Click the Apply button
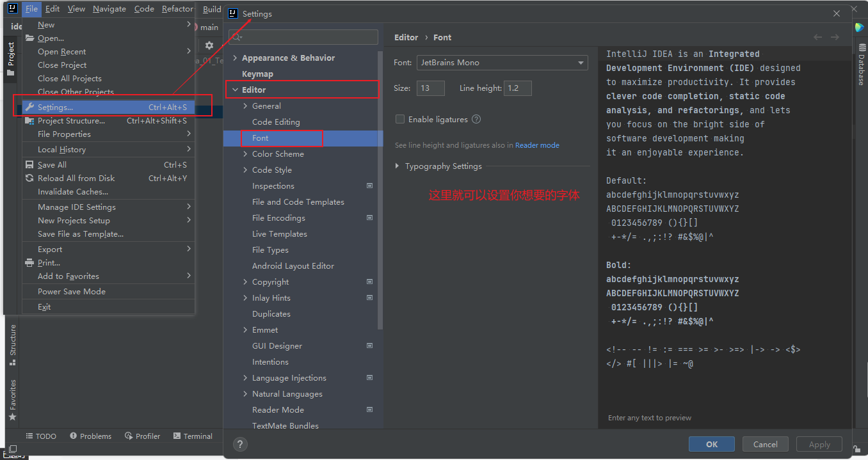868x460 pixels. point(819,444)
